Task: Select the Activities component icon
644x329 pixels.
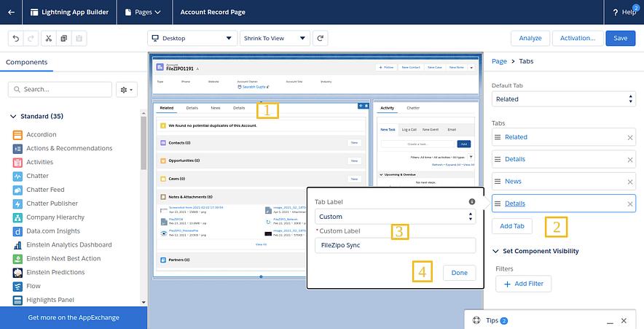Action: point(17,163)
